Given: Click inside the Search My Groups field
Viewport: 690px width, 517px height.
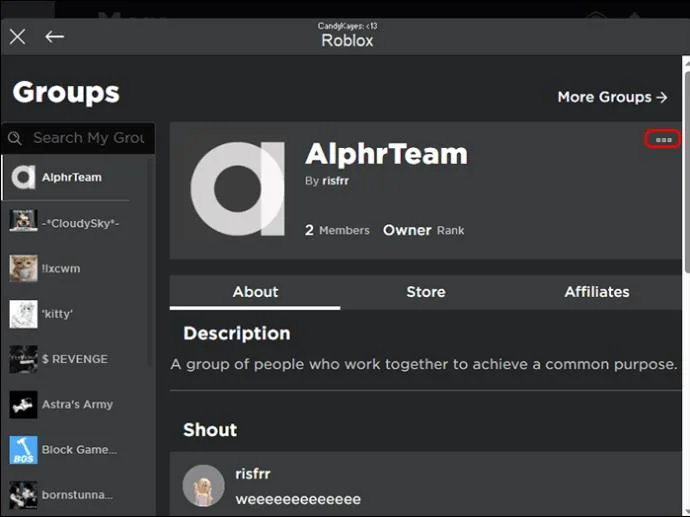Looking at the screenshot, I should (x=78, y=138).
